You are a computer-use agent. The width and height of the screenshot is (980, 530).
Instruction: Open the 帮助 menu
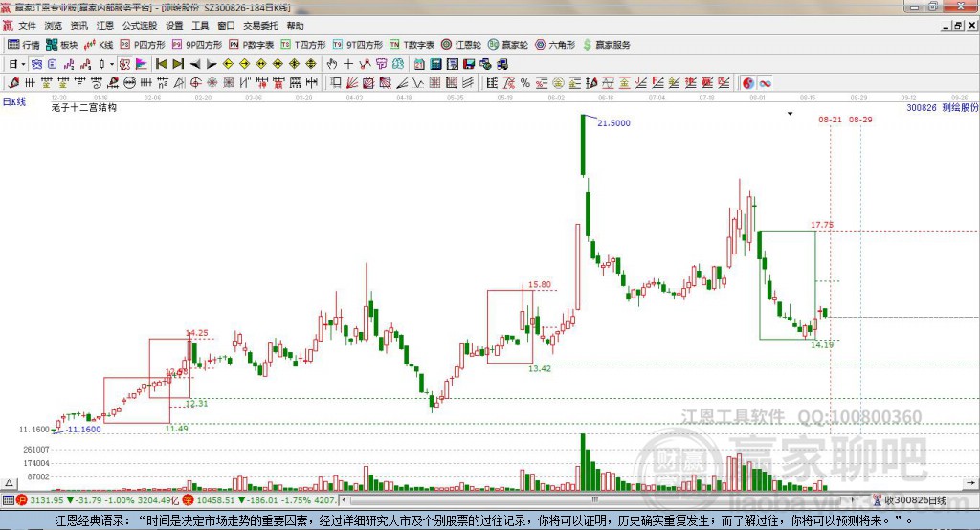tap(295, 26)
